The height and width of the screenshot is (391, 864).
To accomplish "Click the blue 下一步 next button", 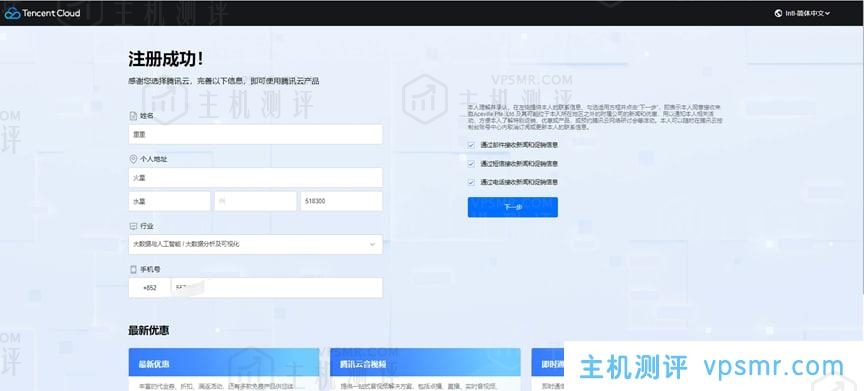I will 512,207.
